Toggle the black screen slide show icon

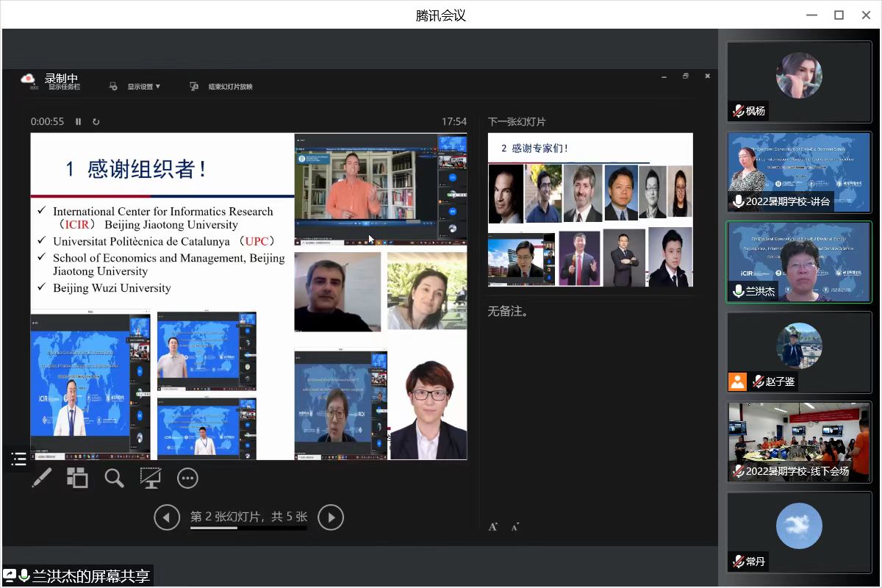[x=151, y=478]
